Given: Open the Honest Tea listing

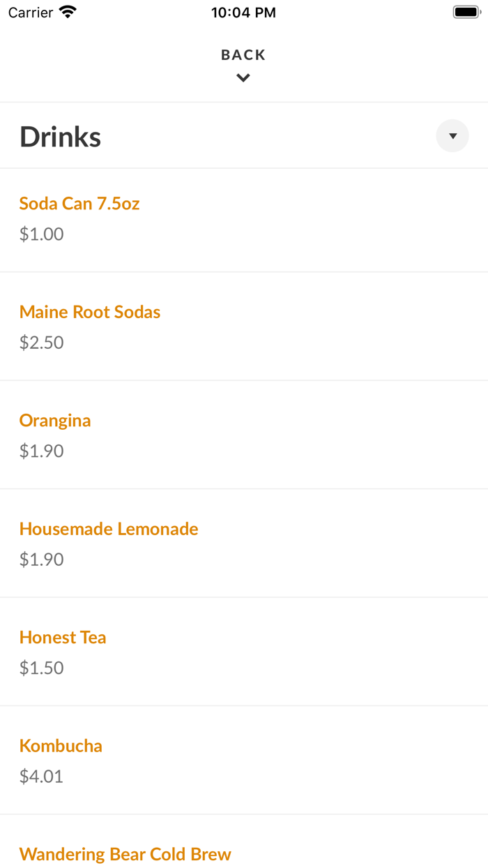Looking at the screenshot, I should (x=63, y=637).
